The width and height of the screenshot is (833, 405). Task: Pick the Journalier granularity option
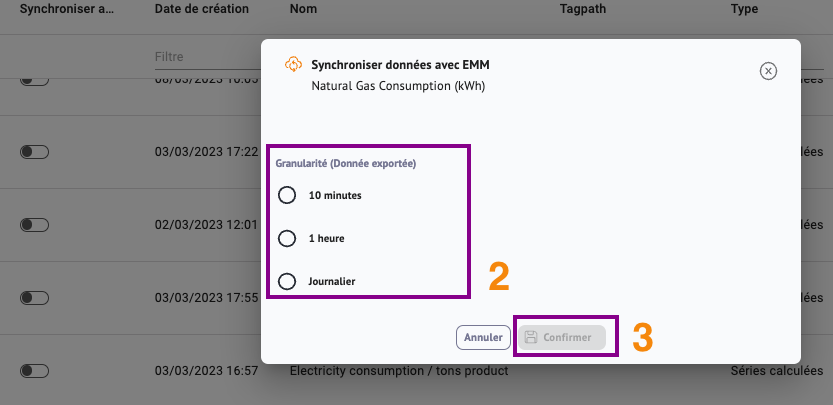pyautogui.click(x=287, y=281)
